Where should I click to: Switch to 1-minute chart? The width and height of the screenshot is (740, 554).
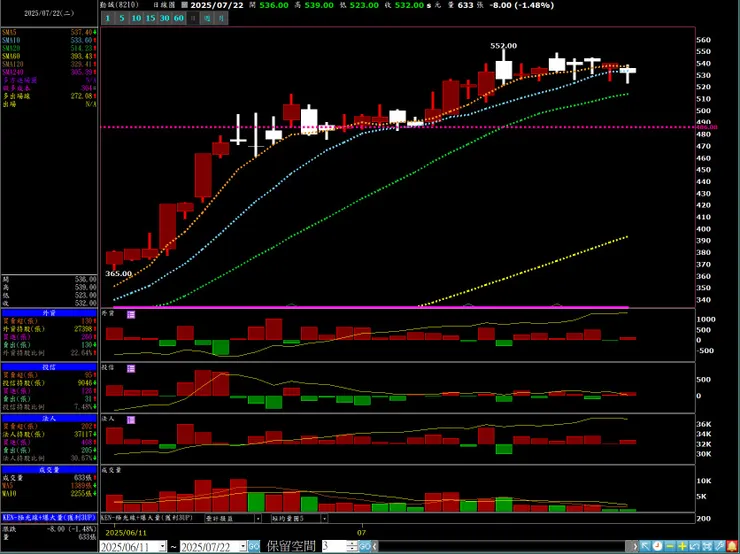tap(108, 18)
